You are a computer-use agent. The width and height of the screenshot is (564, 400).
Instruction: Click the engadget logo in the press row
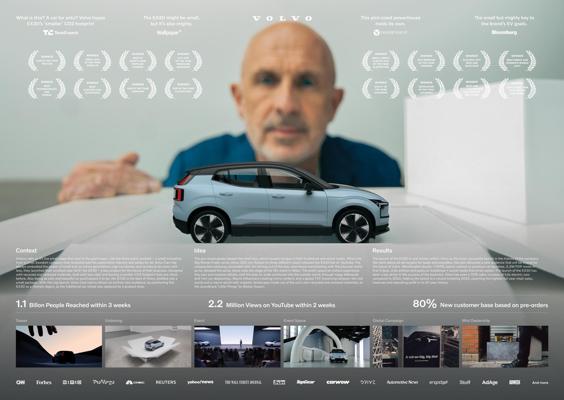click(x=438, y=382)
